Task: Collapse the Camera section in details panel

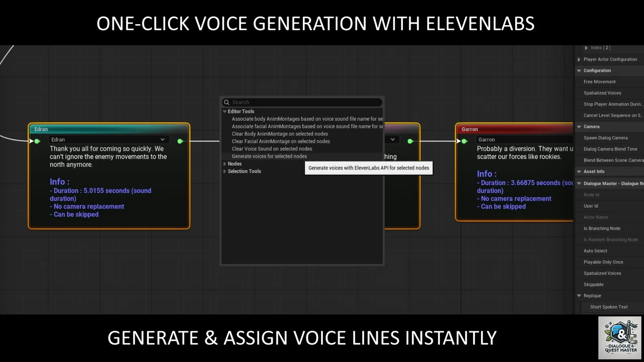Action: click(x=579, y=127)
